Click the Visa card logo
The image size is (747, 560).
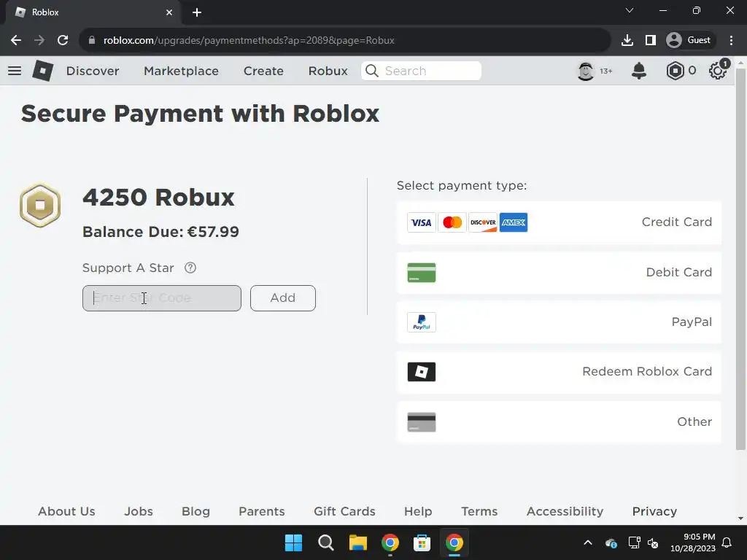421,222
